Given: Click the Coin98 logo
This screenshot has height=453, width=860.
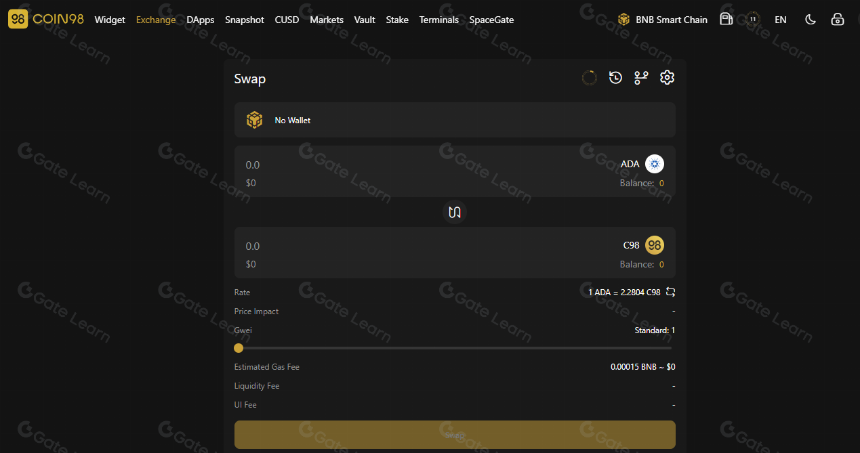Looking at the screenshot, I should click(46, 19).
